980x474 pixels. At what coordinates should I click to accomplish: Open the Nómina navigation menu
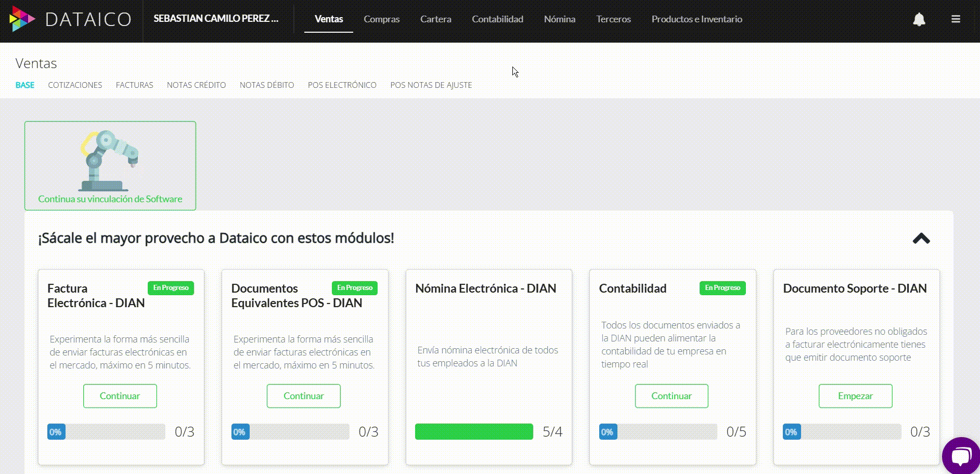(559, 19)
